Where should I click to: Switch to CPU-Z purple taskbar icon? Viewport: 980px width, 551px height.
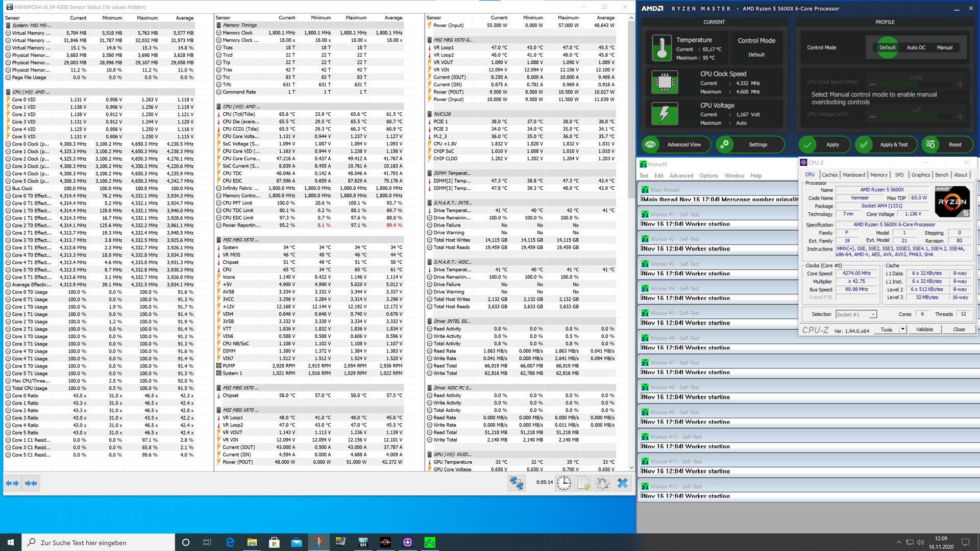407,542
